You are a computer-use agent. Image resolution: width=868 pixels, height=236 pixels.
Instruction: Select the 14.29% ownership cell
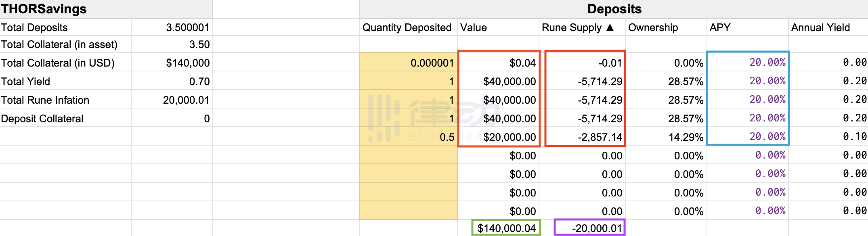pos(666,137)
